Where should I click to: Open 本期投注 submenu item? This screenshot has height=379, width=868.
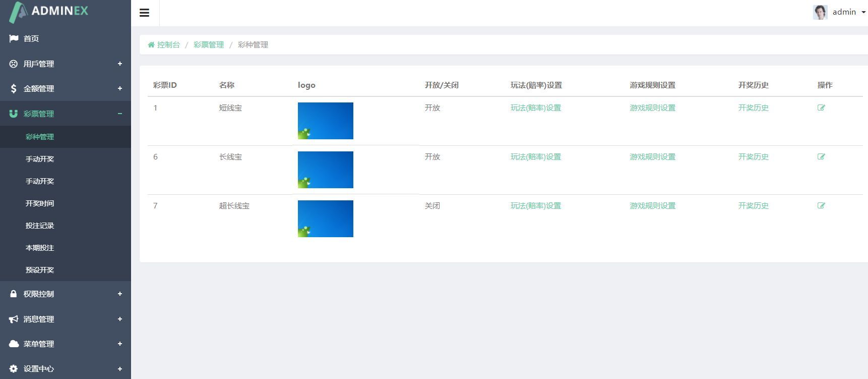[40, 248]
